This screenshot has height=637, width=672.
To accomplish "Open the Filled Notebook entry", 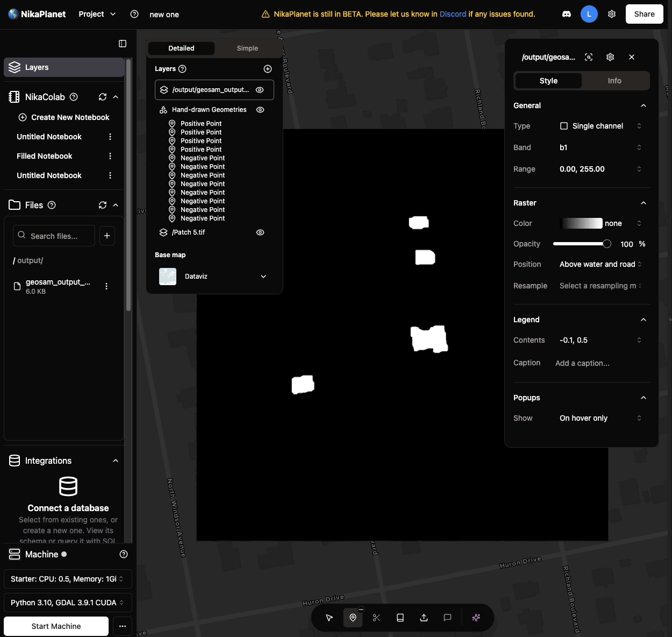I will 45,156.
